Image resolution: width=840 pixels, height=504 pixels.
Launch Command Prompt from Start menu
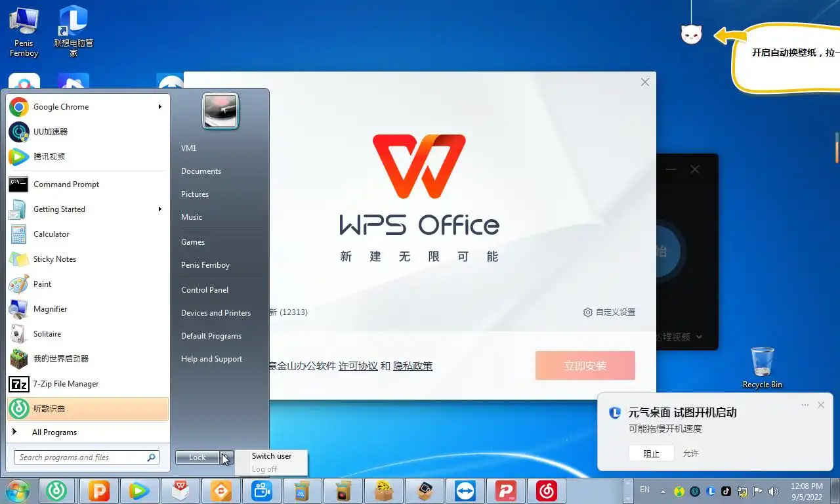pyautogui.click(x=88, y=184)
